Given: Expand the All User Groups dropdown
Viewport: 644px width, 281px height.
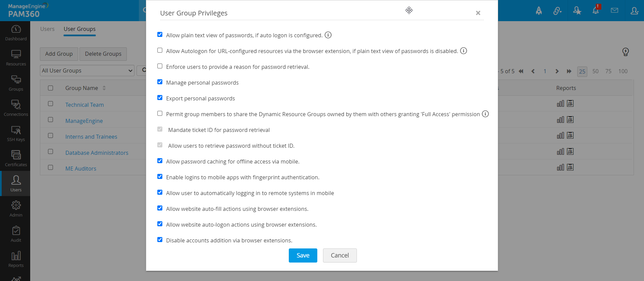Looking at the screenshot, I should 87,71.
